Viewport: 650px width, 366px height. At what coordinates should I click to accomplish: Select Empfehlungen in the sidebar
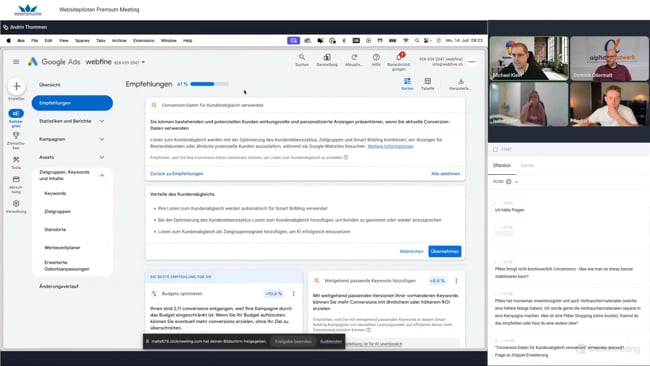pyautogui.click(x=72, y=103)
